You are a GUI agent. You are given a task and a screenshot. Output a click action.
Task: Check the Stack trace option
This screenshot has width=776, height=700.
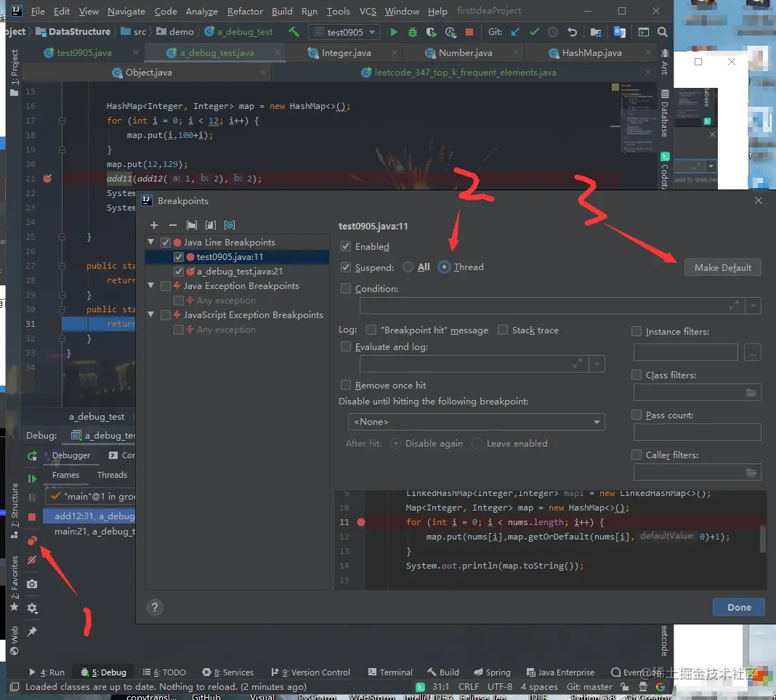502,330
